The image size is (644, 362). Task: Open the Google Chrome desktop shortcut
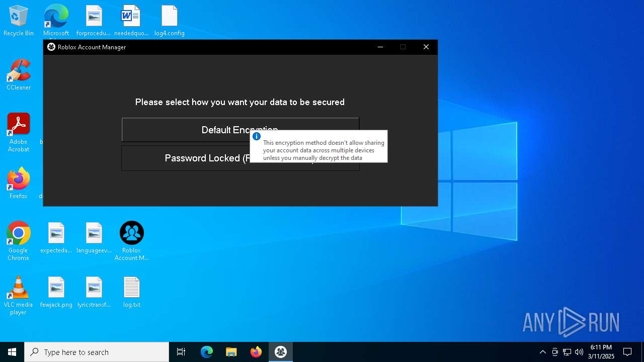19,241
